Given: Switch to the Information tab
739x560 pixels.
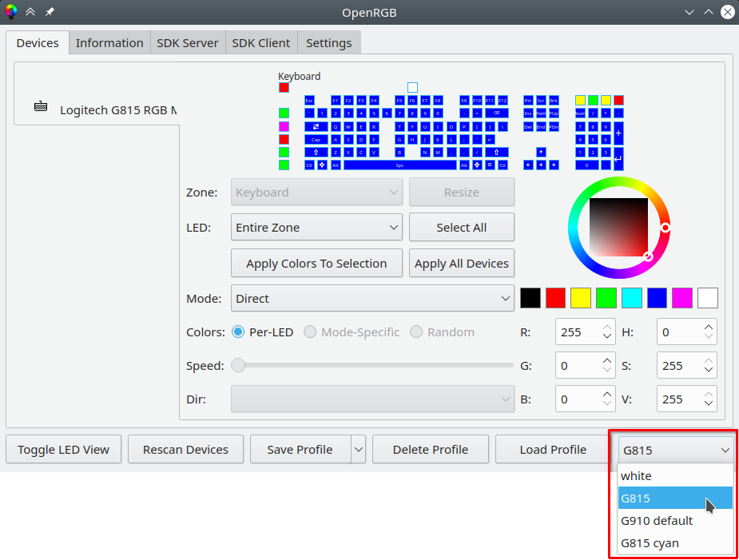Looking at the screenshot, I should (x=109, y=43).
